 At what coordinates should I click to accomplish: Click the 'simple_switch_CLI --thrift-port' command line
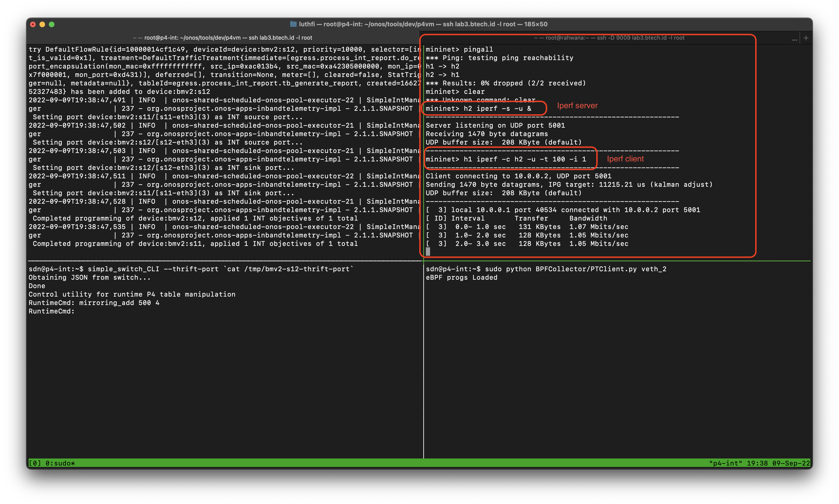coord(191,269)
